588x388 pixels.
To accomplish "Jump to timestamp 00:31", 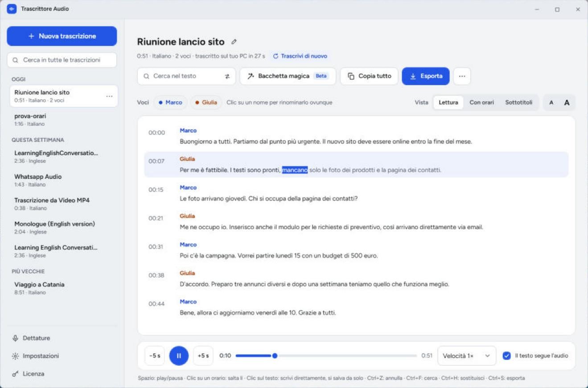I will pos(156,247).
